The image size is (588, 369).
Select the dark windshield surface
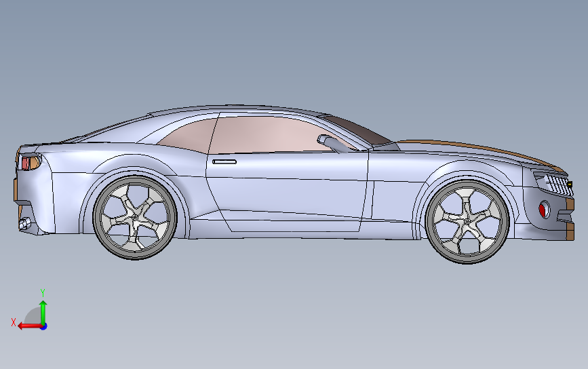pyautogui.click(x=358, y=130)
